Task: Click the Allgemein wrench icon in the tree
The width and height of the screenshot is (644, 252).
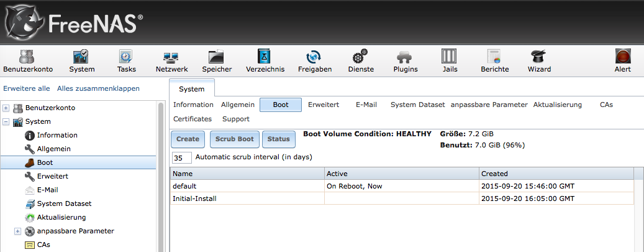Action: [30, 149]
